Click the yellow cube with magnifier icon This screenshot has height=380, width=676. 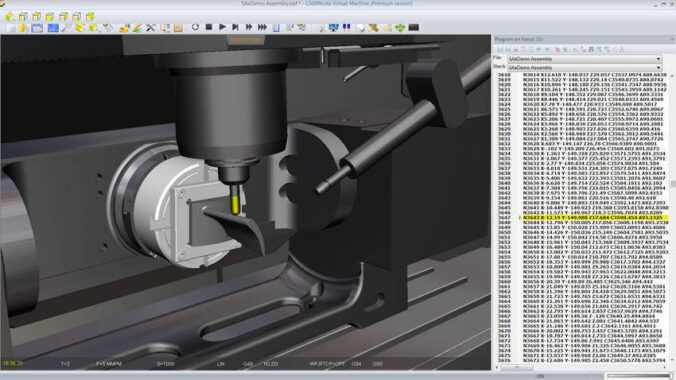click(94, 28)
